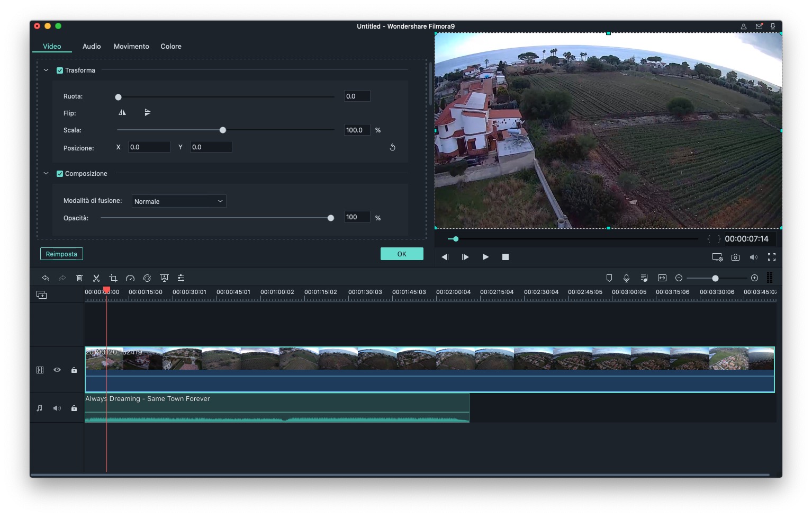Click the voiceover microphone icon

pos(626,278)
